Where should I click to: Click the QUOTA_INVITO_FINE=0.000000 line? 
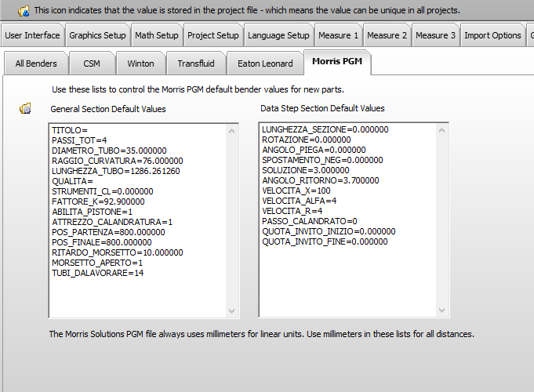325,242
